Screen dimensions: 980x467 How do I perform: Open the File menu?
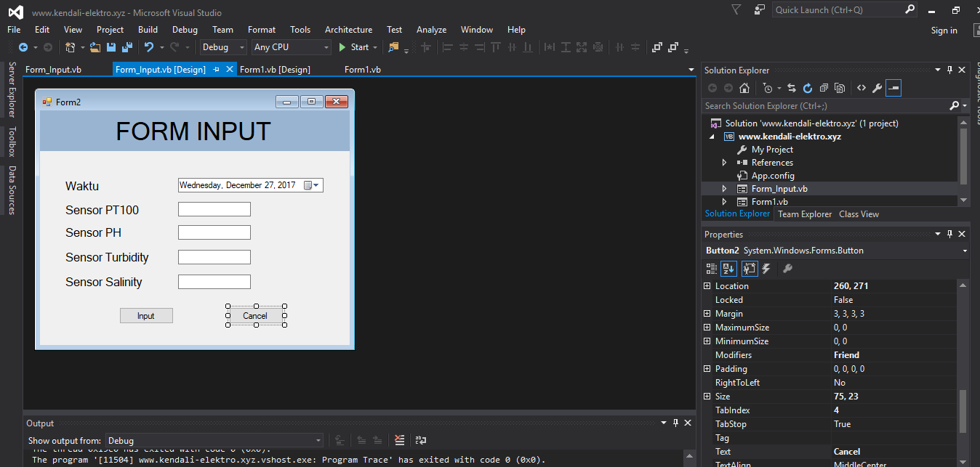(x=14, y=30)
